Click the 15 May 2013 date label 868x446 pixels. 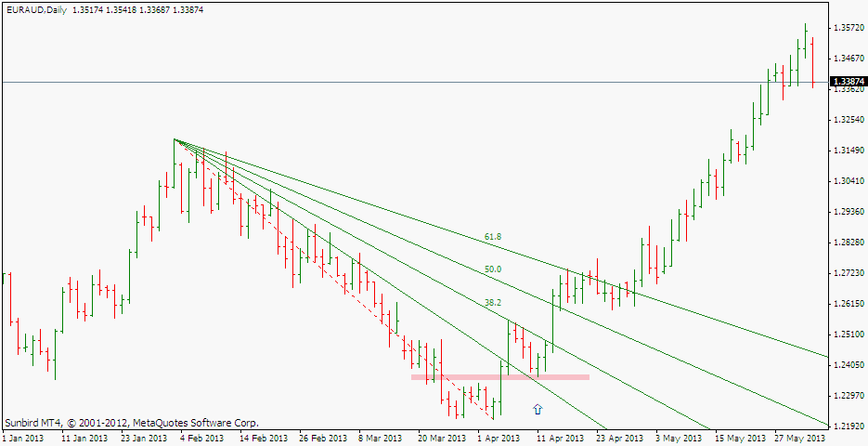[x=741, y=438]
